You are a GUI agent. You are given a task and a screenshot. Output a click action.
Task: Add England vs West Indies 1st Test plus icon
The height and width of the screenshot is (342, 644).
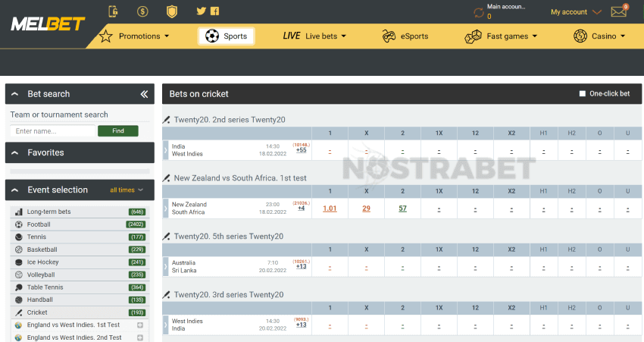point(140,325)
